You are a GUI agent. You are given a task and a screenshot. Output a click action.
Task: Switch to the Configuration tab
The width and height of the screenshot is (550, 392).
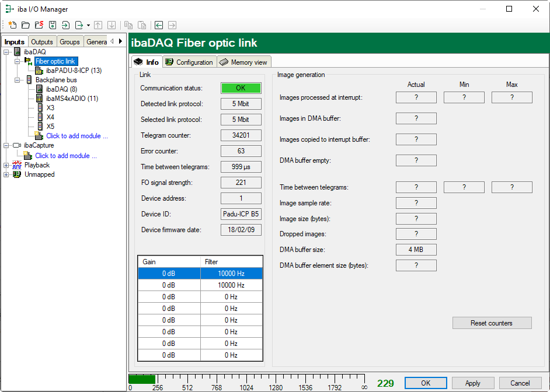189,62
